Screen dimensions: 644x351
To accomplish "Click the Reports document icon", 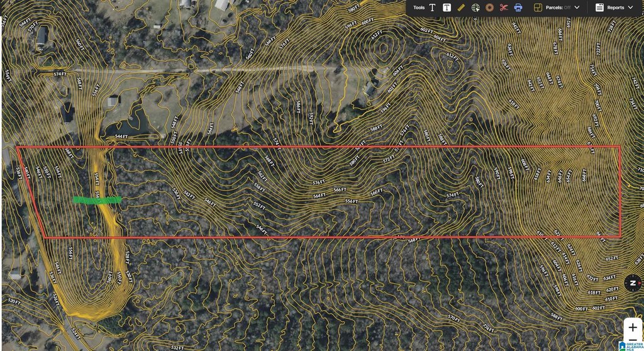I will tap(599, 8).
